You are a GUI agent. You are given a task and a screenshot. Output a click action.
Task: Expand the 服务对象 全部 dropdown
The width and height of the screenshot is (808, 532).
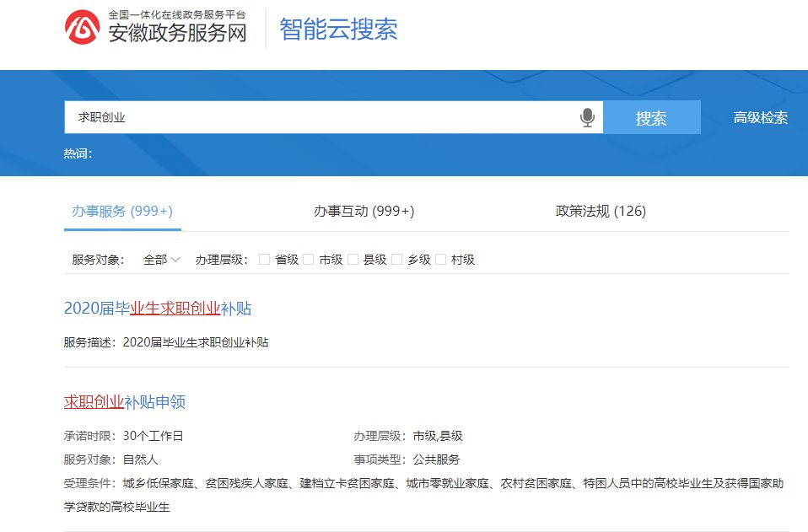(x=161, y=260)
